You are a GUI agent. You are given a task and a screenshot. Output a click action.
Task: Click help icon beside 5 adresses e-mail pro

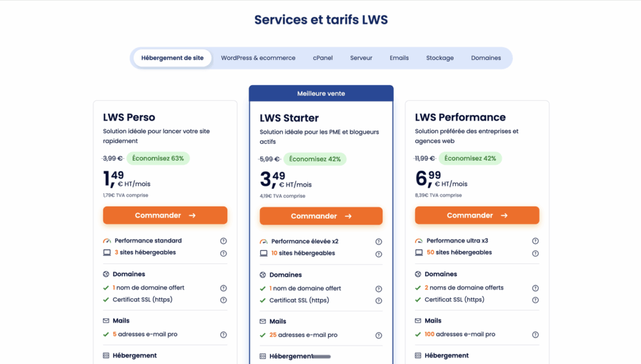pyautogui.click(x=223, y=335)
